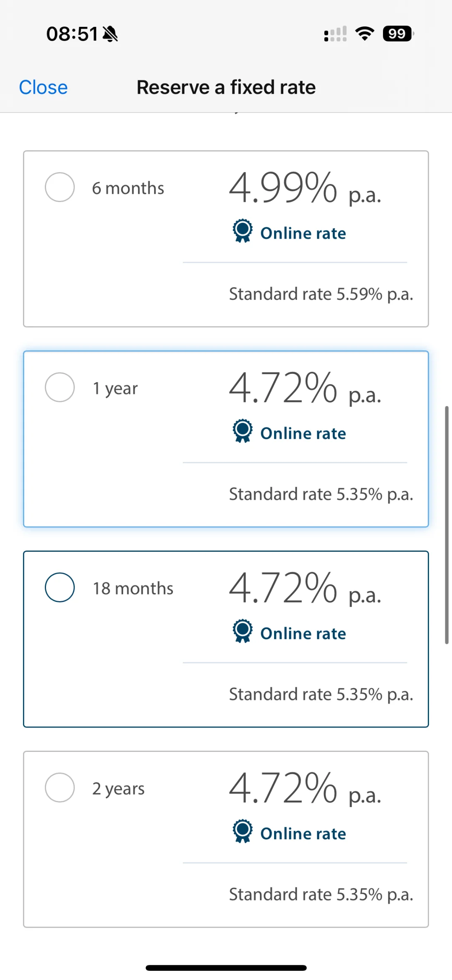Tap the 18 months term label
Viewport: 452px width, 980px height.
coord(133,589)
